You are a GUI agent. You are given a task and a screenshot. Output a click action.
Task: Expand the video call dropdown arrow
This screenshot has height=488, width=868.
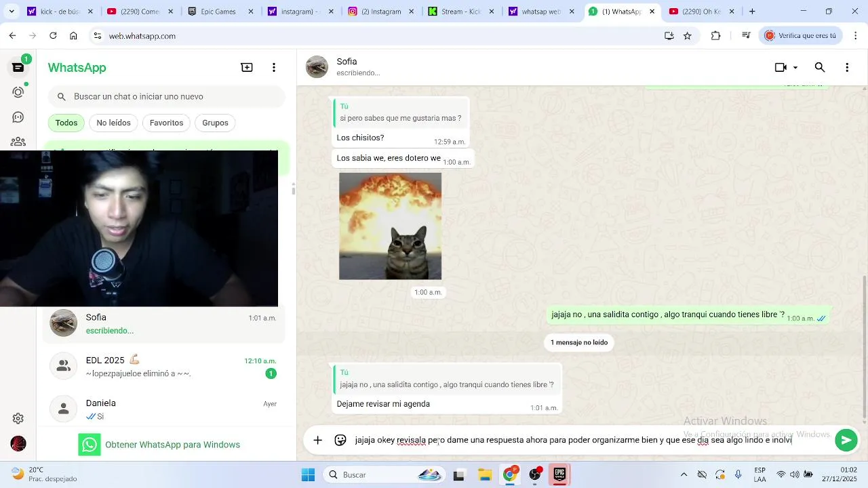(795, 67)
